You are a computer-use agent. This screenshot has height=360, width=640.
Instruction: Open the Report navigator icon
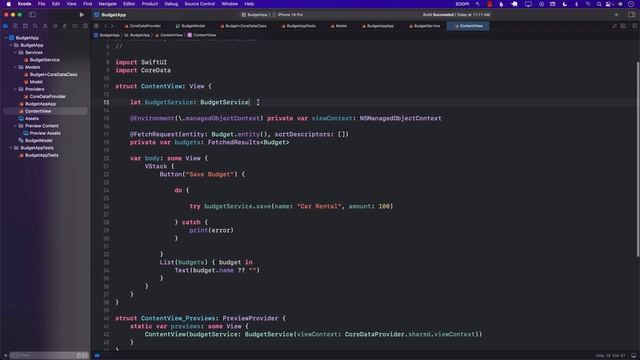(85, 26)
